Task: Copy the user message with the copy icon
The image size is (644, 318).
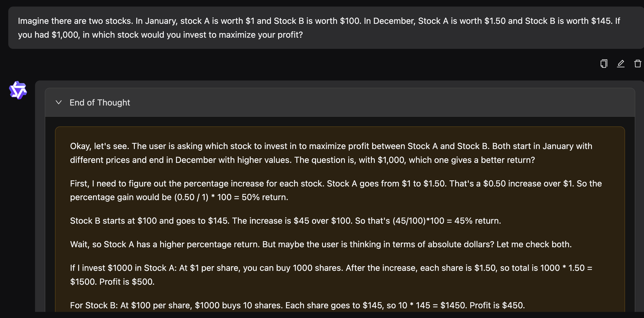Action: 604,64
